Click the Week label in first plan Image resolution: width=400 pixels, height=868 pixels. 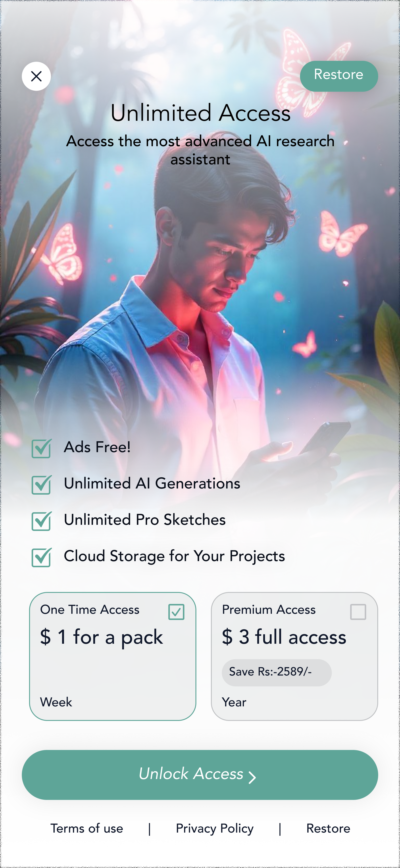pos(56,702)
